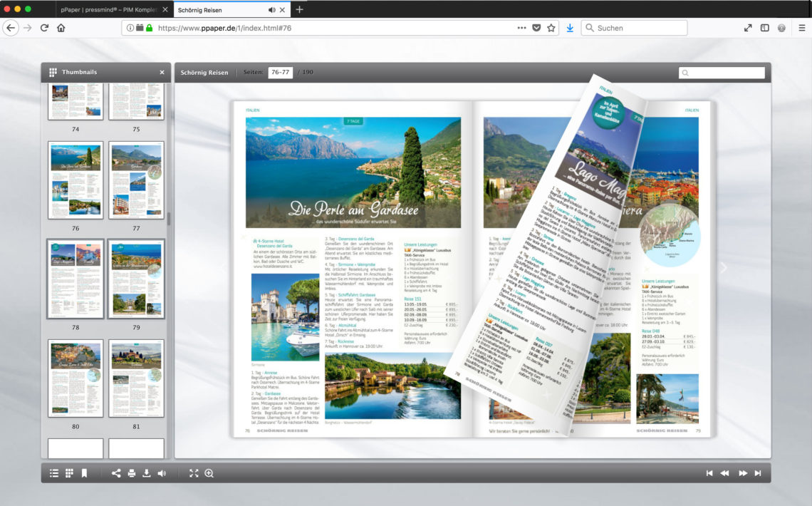Go back in browser history
This screenshot has width=812, height=506.
(11, 28)
